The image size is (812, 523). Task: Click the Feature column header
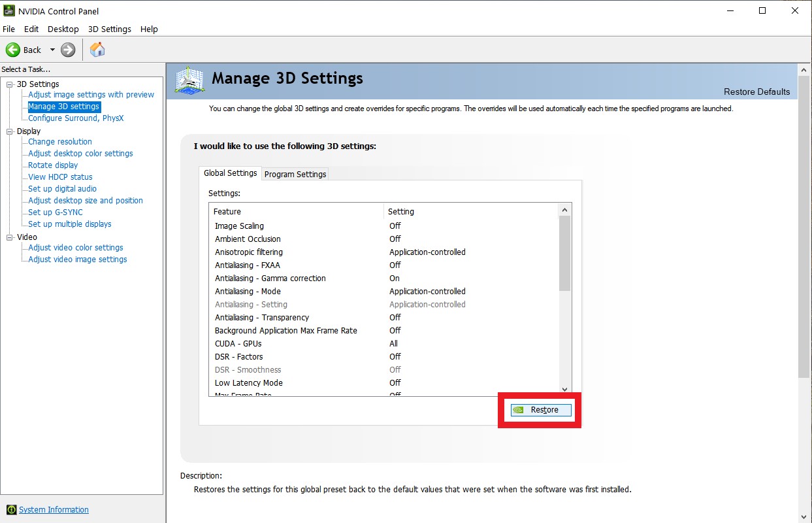[x=297, y=211]
